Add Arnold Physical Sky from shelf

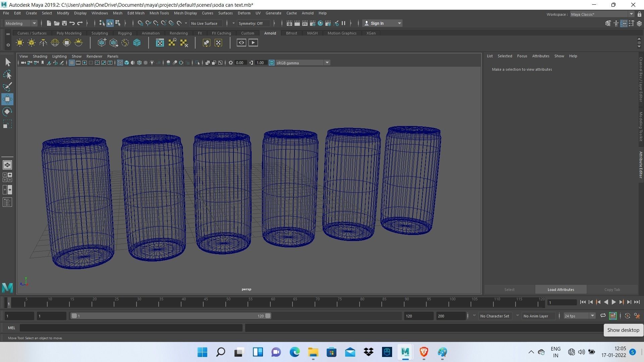pyautogui.click(x=78, y=43)
